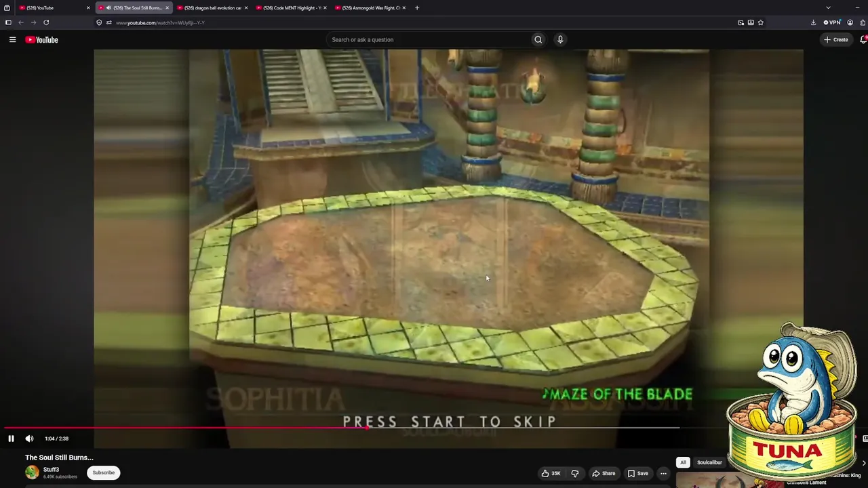Go to YouTube home via the logo
This screenshot has width=868, height=488.
pos(42,39)
